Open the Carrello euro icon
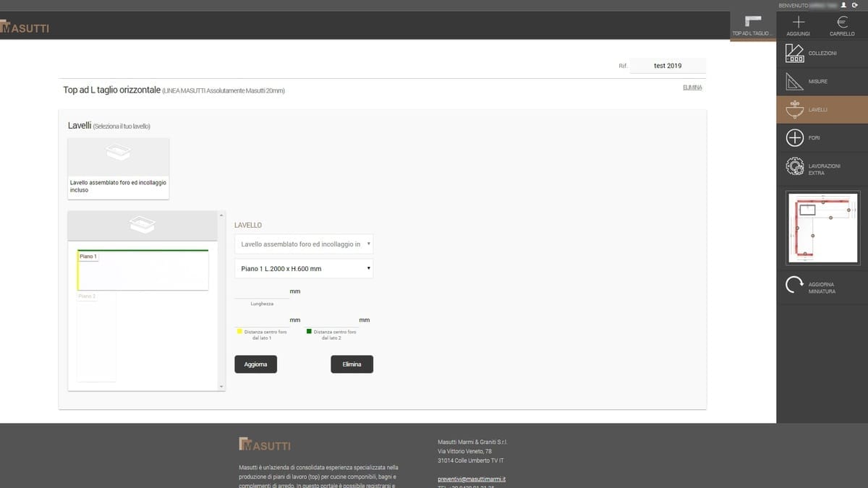 (842, 22)
